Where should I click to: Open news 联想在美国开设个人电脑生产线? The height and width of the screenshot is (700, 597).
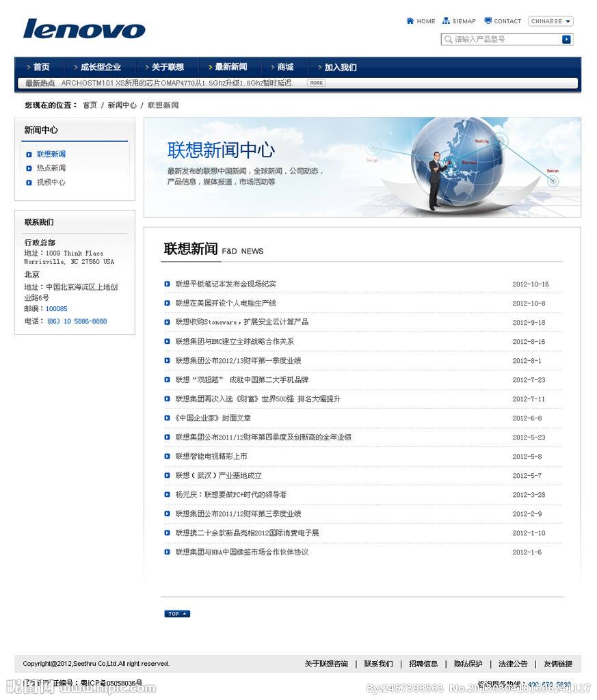[226, 303]
